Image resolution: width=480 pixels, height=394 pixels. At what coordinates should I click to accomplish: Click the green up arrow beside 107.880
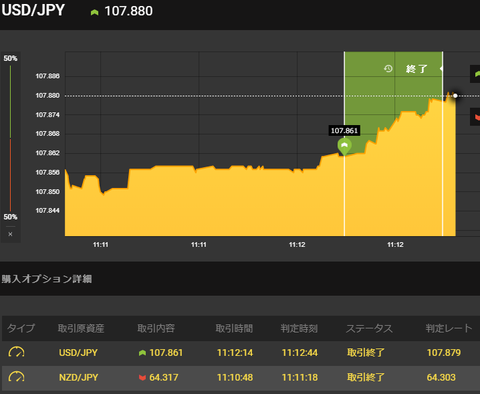(95, 12)
